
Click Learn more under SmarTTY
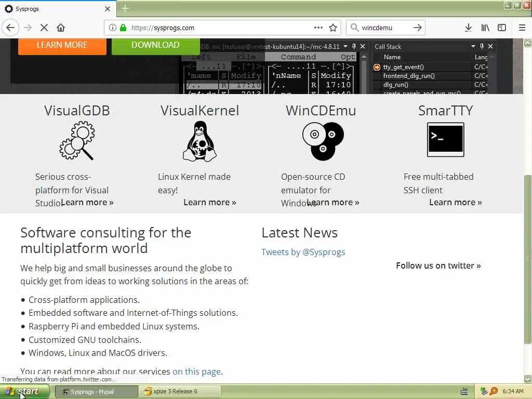[x=455, y=202]
